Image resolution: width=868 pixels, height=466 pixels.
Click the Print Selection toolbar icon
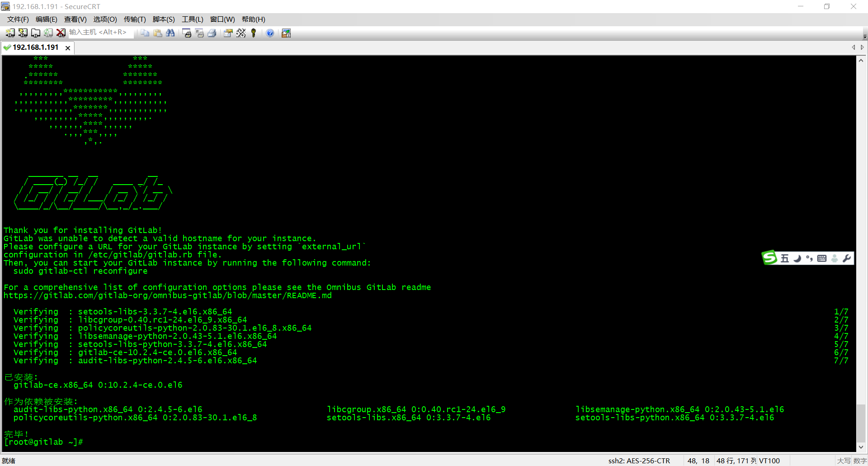(x=199, y=33)
